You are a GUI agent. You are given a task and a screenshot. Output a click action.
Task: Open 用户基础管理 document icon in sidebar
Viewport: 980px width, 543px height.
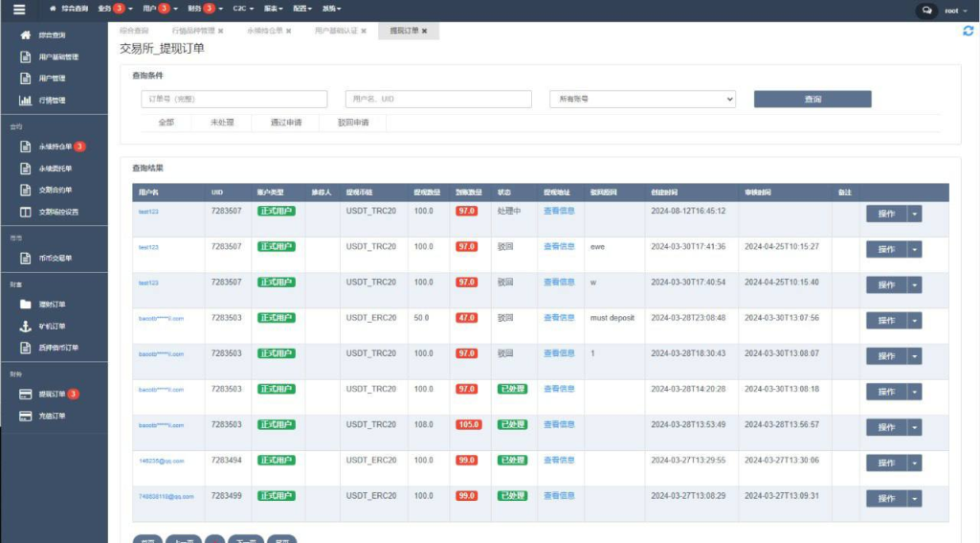point(26,57)
